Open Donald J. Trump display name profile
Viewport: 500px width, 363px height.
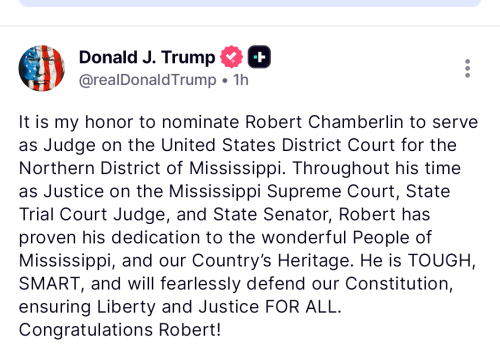coord(147,57)
